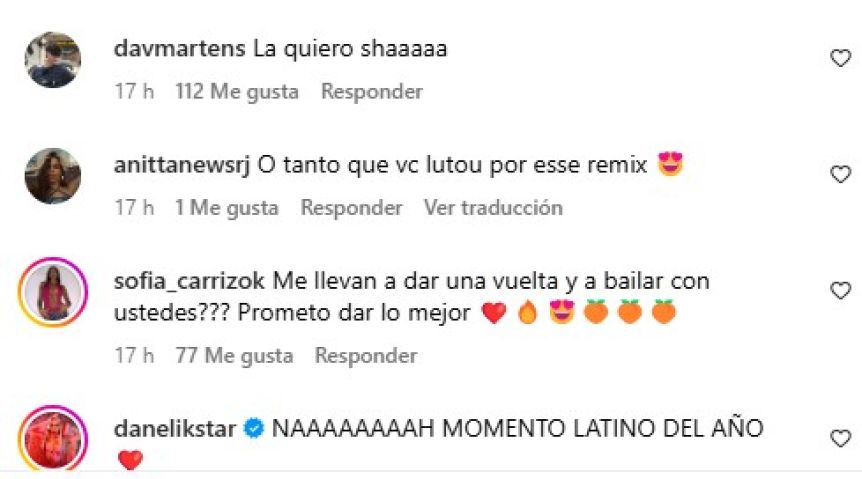Click Responder under anittanewsrj's comment
The height and width of the screenshot is (479, 862).
(x=351, y=208)
